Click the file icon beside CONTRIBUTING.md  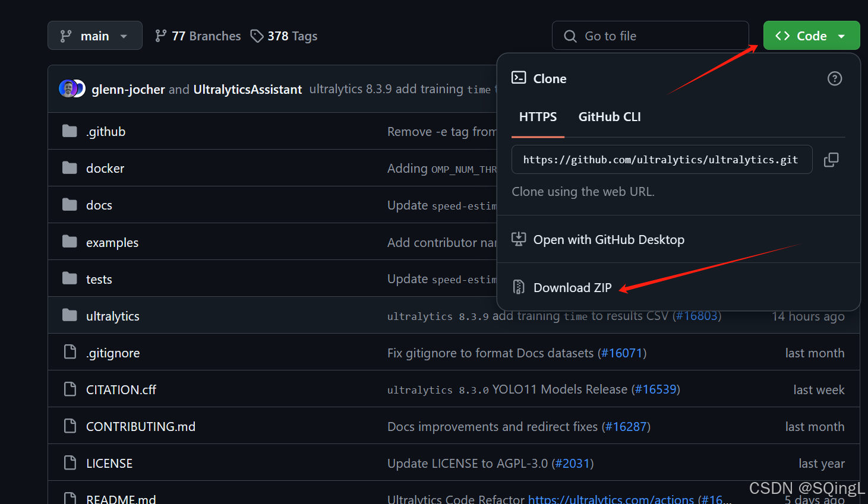tap(70, 426)
